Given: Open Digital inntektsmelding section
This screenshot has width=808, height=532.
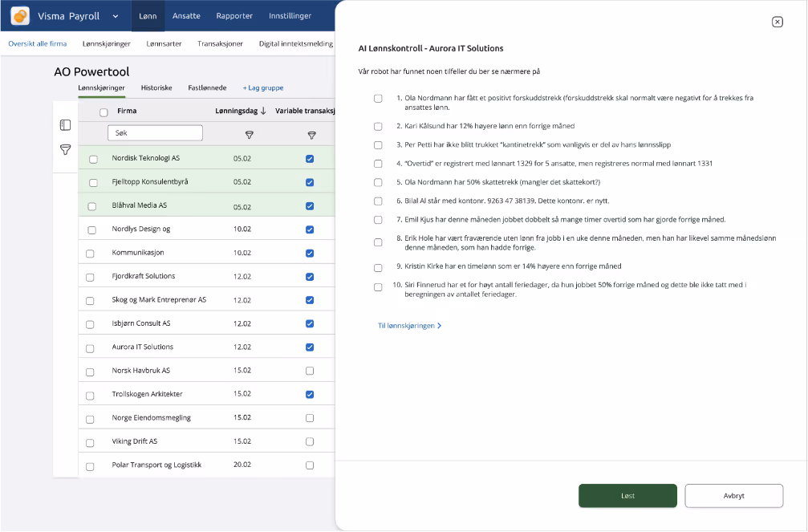Looking at the screenshot, I should click(296, 44).
